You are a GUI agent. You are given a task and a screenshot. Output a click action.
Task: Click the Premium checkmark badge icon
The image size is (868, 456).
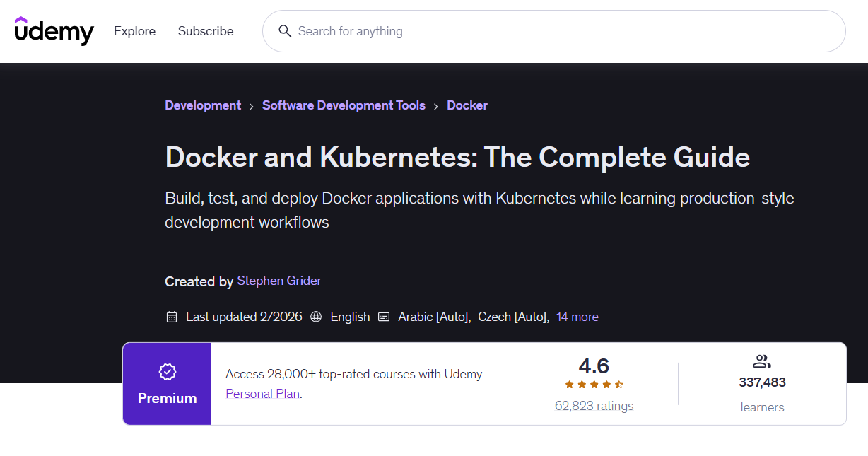pos(168,371)
